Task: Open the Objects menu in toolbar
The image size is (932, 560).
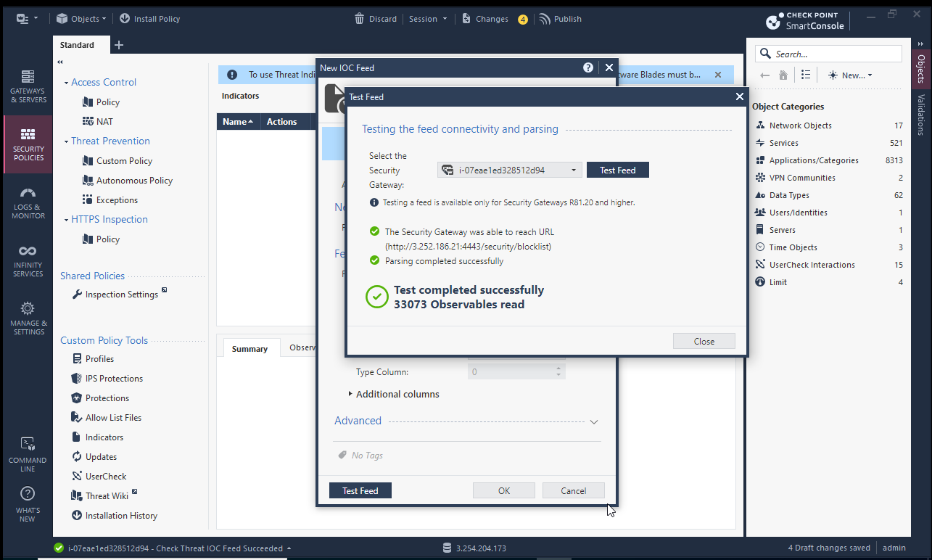Action: [81, 19]
